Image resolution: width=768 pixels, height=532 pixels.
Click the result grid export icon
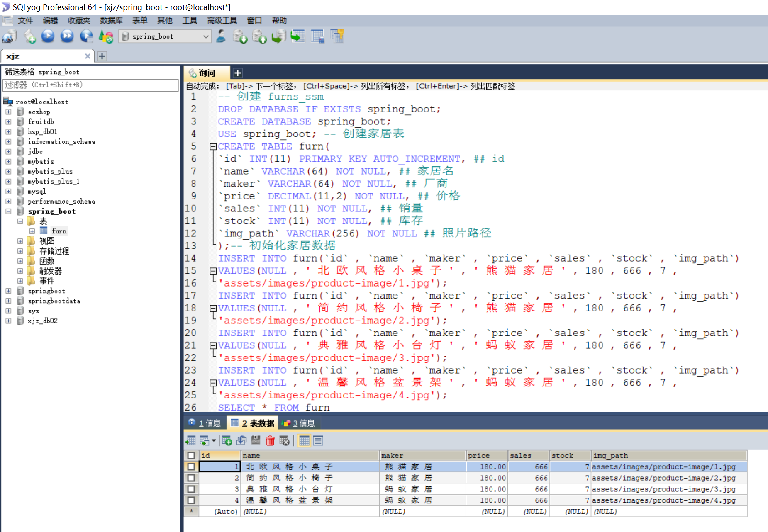coord(191,440)
